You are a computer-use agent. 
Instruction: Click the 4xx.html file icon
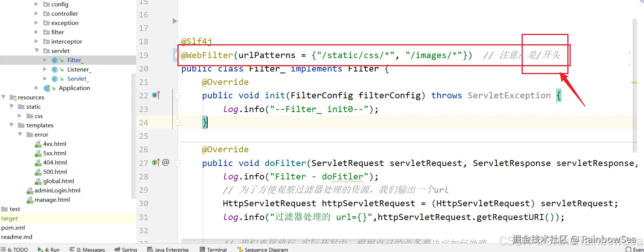tap(38, 144)
